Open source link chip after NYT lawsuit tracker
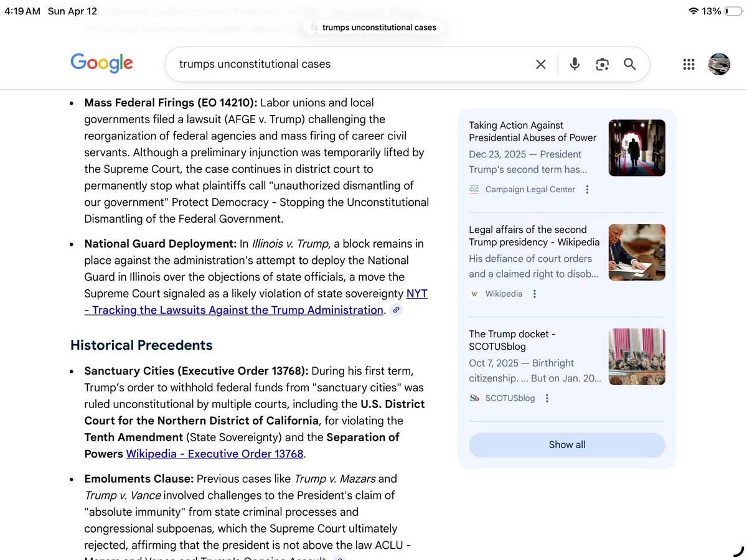747x560 pixels. pos(396,310)
